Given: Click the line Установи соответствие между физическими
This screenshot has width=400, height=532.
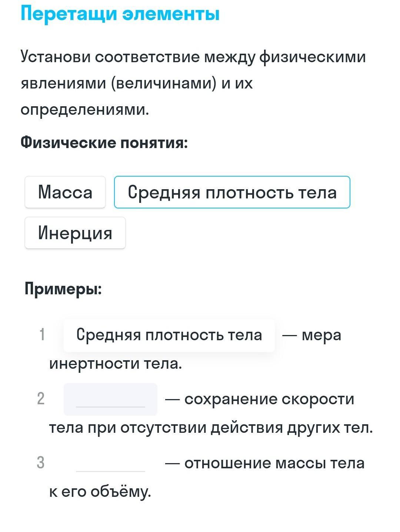Looking at the screenshot, I should [x=193, y=57].
